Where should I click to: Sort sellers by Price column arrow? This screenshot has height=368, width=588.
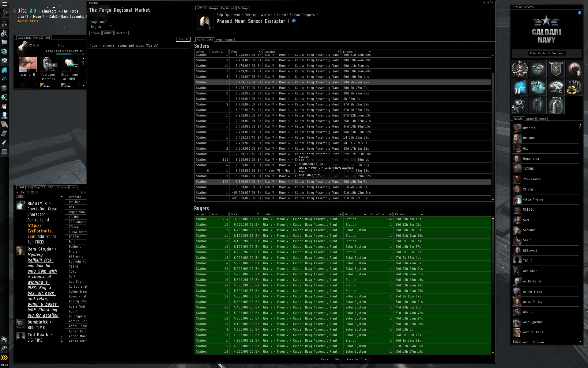[x=259, y=52]
